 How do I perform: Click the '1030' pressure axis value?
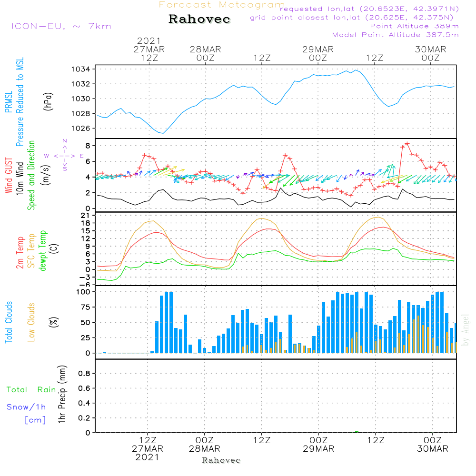[81, 99]
